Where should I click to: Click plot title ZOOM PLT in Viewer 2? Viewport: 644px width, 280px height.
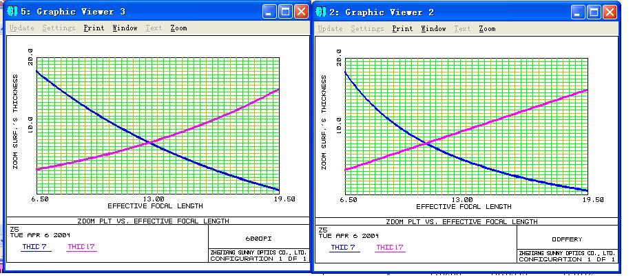click(x=461, y=221)
